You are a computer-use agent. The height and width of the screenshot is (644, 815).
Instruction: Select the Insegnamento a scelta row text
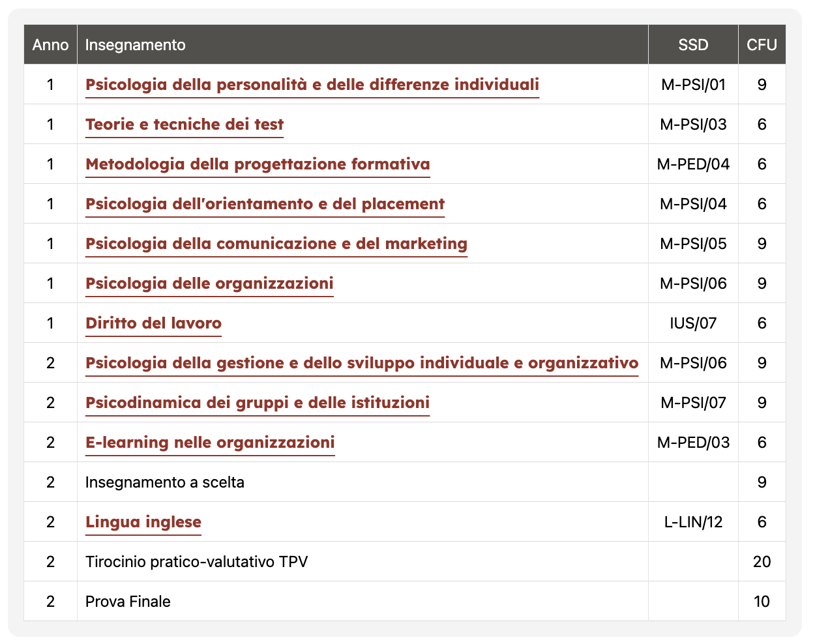tap(165, 482)
